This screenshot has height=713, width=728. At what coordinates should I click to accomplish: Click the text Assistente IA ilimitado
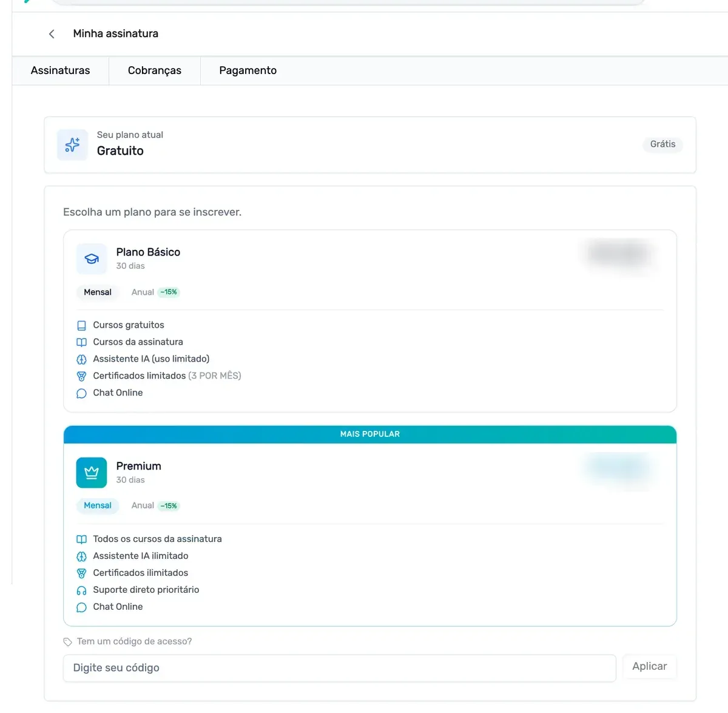pos(141,556)
